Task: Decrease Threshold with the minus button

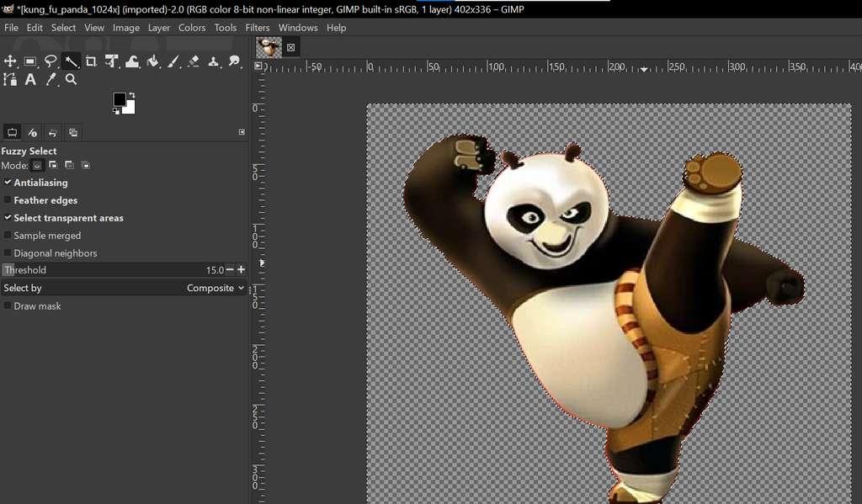Action: click(230, 270)
